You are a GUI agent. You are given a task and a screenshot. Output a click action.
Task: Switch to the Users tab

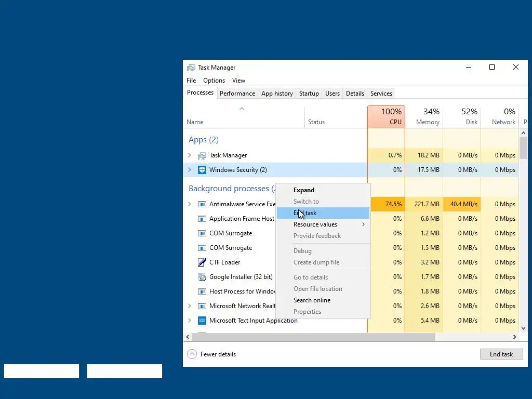pos(332,94)
